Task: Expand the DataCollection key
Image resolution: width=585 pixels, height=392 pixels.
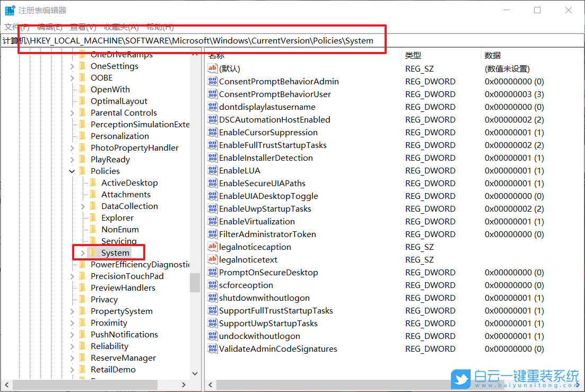Action: [83, 206]
